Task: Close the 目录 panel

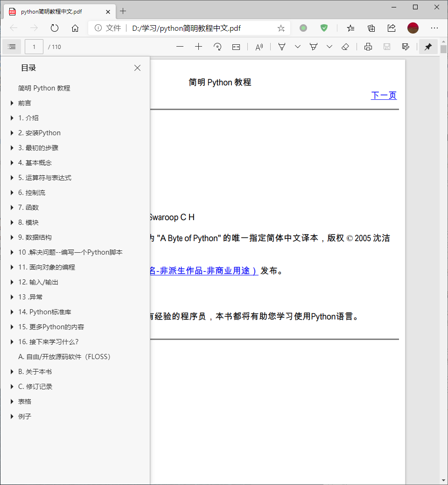Action: click(x=138, y=68)
